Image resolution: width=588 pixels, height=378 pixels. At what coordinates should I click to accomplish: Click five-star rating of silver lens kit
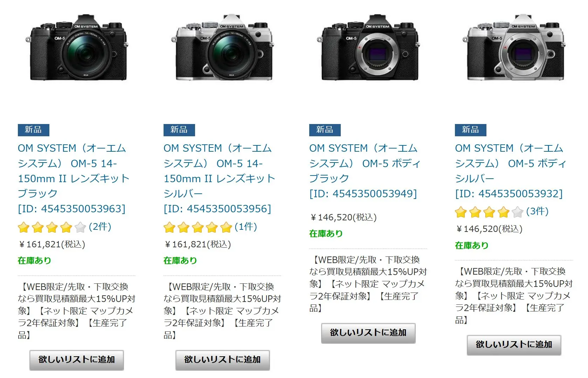coord(198,227)
